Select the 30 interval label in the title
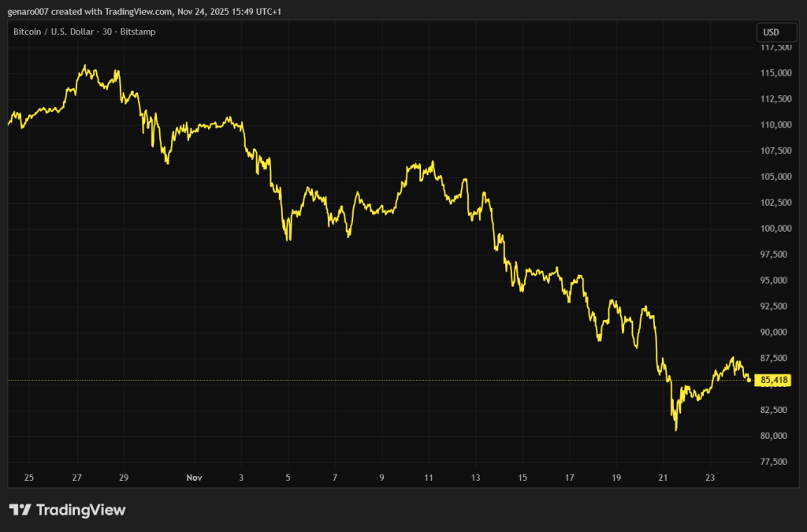 118,32
